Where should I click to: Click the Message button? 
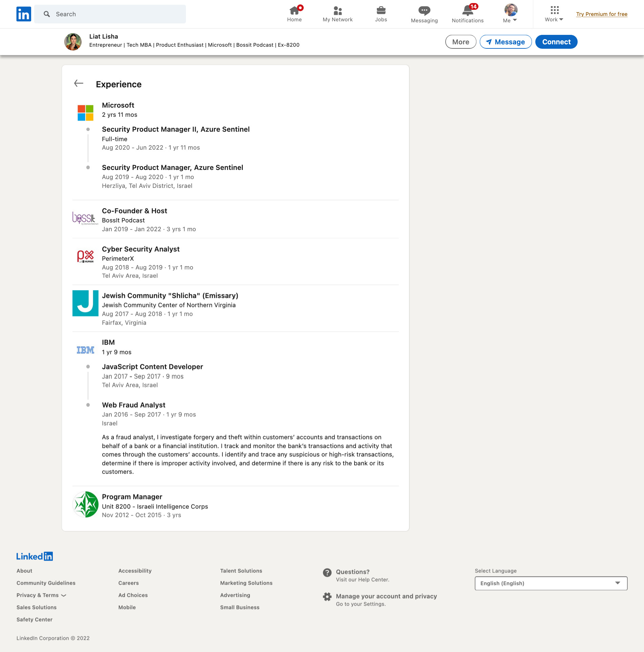coord(506,42)
